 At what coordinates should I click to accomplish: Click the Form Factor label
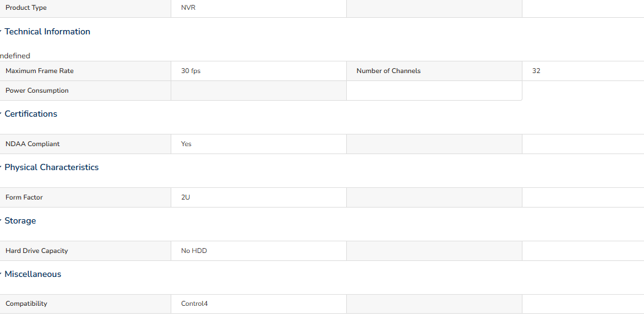24,197
